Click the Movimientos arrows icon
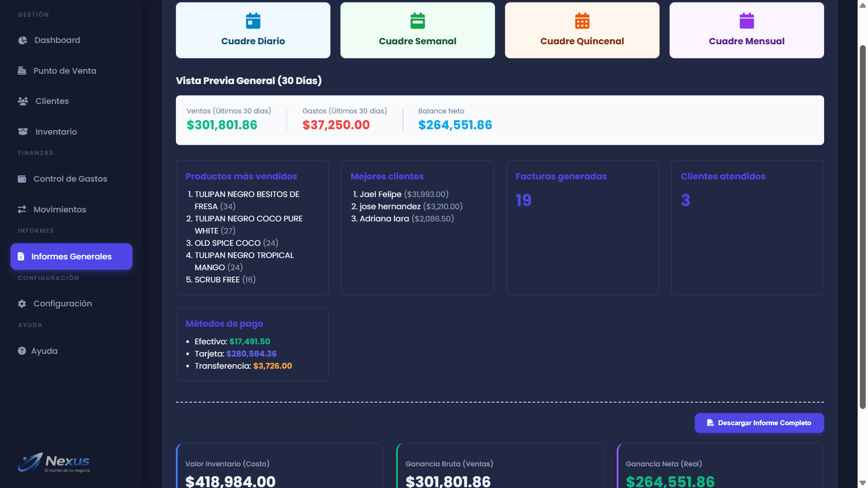Screen dimensions: 868x488 click(22, 209)
